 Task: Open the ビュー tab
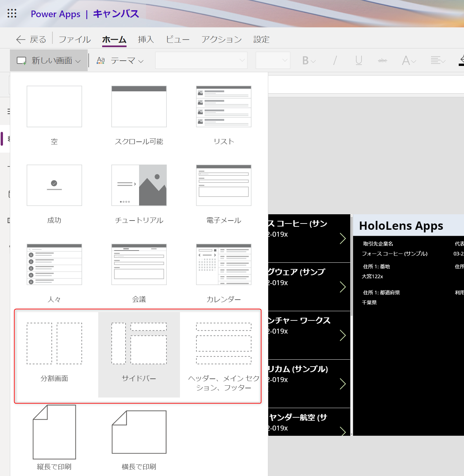tap(178, 40)
